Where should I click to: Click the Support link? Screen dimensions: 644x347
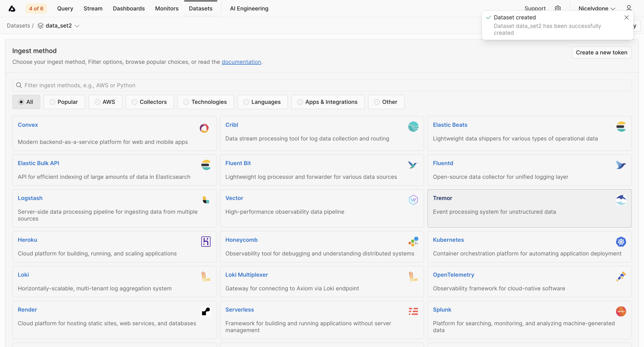click(535, 9)
